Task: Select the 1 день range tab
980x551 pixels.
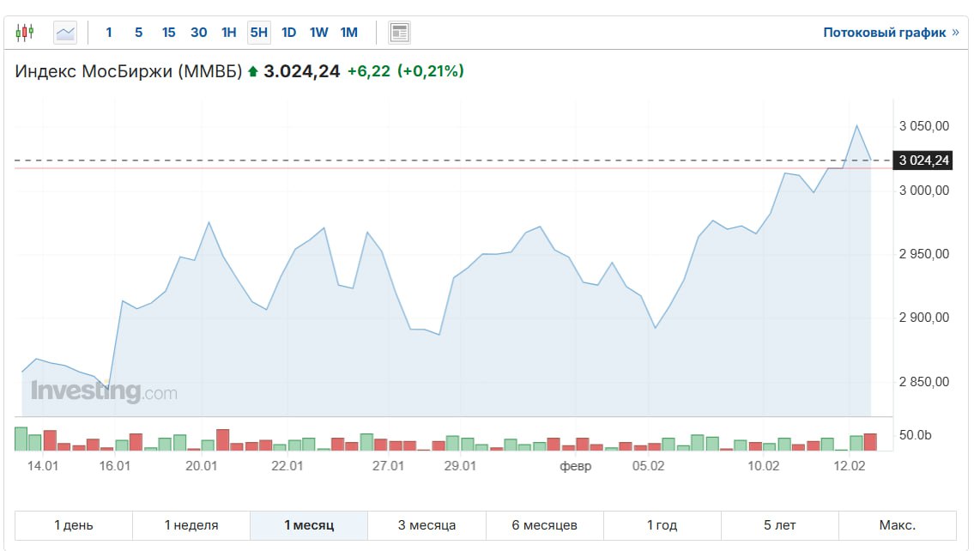Action: coord(74,525)
